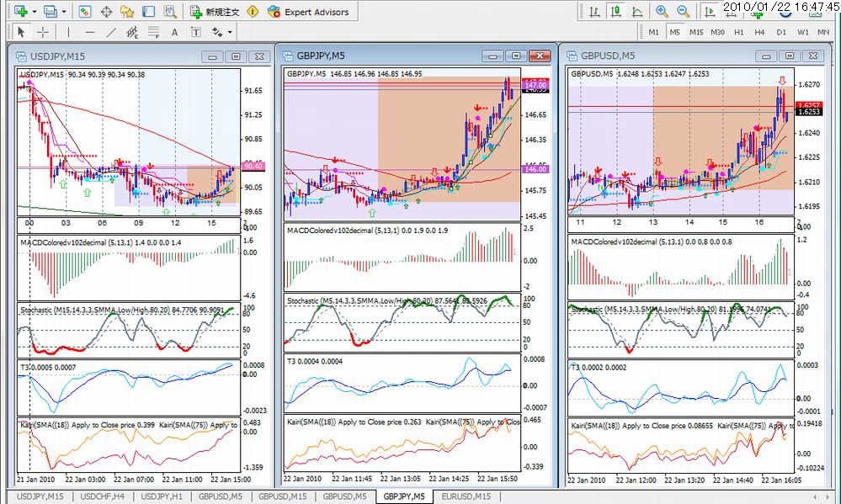This screenshot has width=841, height=504.
Task: Expand the new chart dropdown arrow
Action: 35,11
